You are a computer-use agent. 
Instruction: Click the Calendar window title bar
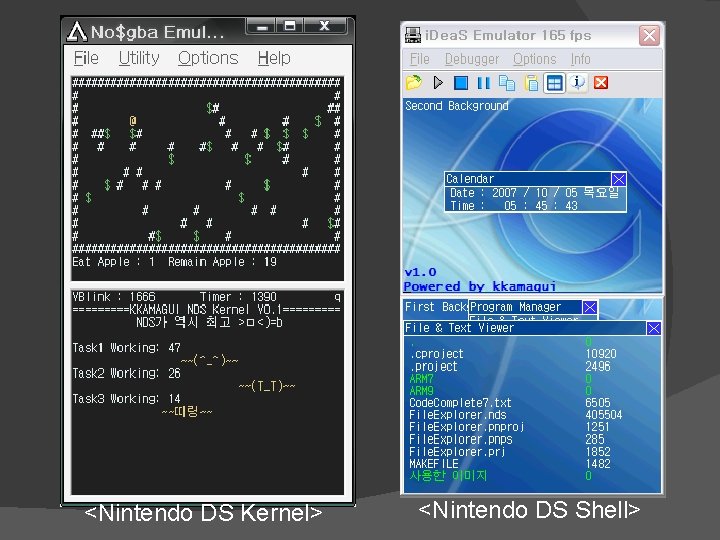click(x=528, y=179)
